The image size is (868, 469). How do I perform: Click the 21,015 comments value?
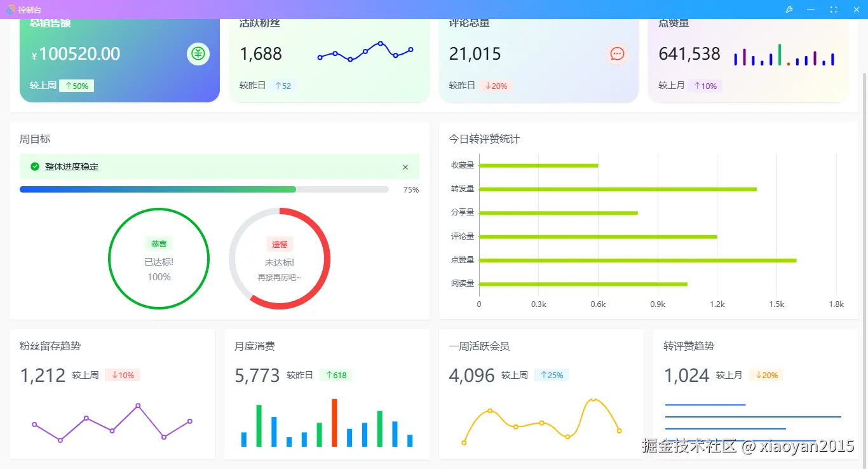[475, 54]
